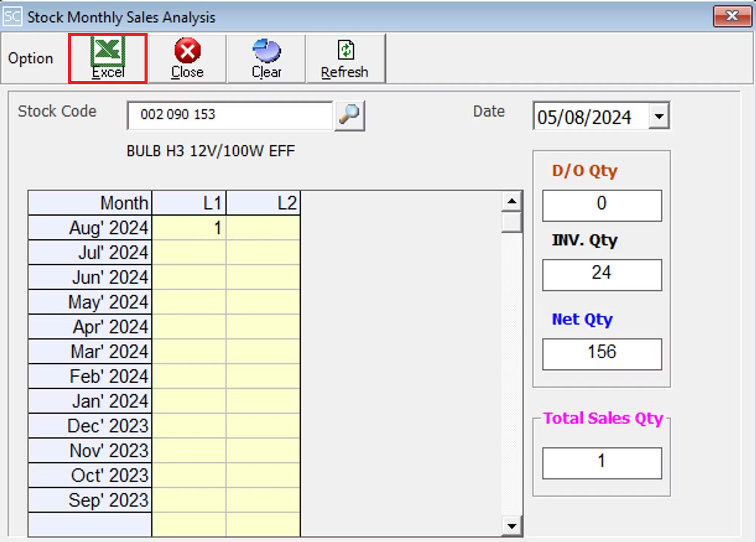Select the Apr' 2024 row label

[x=90, y=327]
